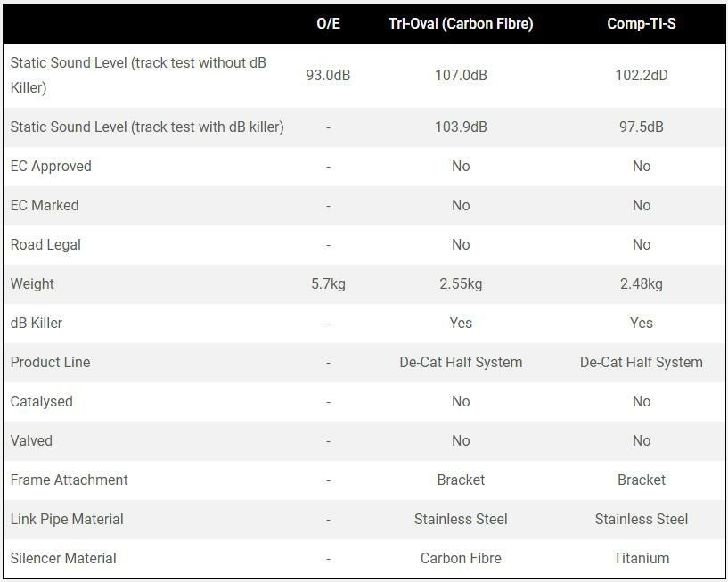This screenshot has width=728, height=582.
Task: Click the 97.5dB value
Action: tap(642, 127)
